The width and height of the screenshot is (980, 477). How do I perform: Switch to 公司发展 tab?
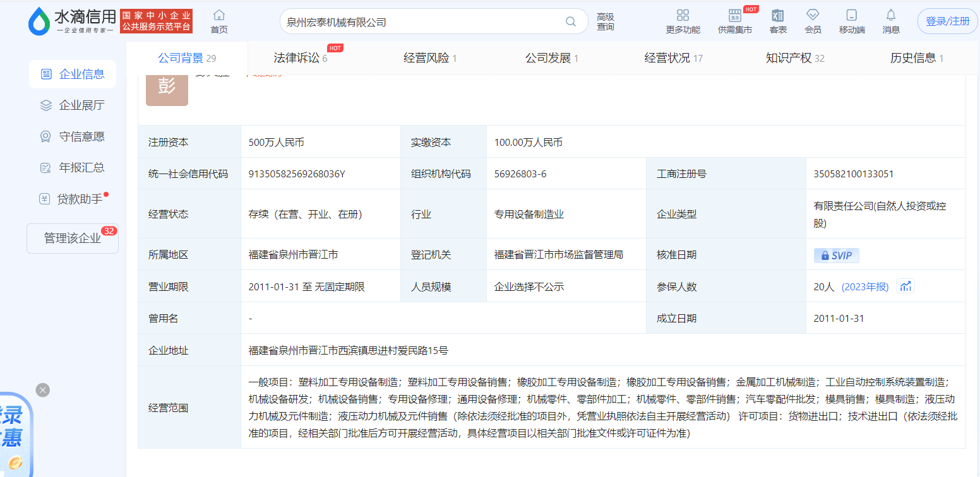pos(552,58)
